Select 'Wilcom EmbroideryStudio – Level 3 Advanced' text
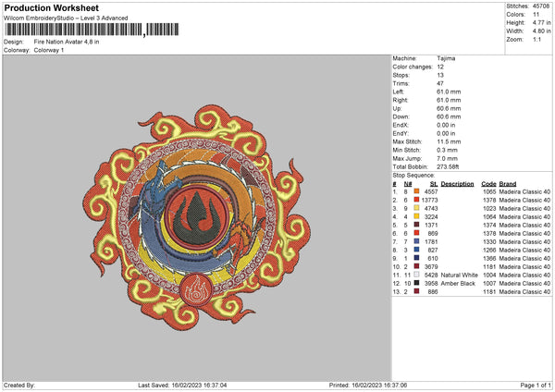 point(66,18)
